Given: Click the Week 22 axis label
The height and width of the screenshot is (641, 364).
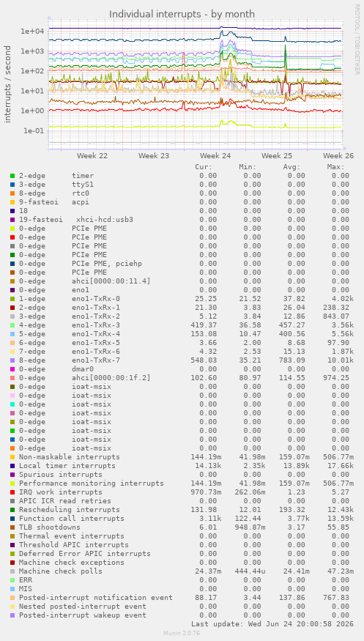Looking at the screenshot, I should pos(92,156).
